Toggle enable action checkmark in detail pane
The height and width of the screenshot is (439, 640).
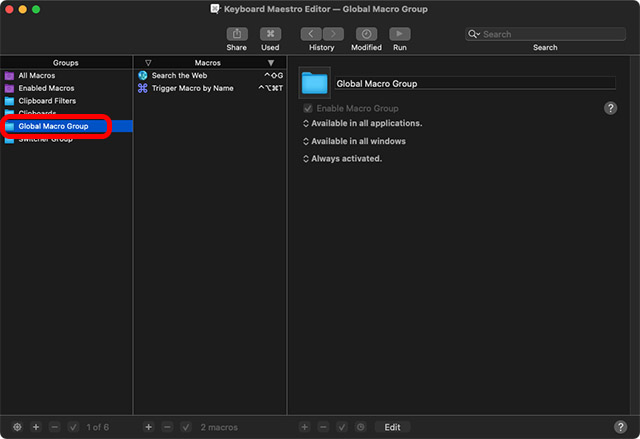[342, 427]
